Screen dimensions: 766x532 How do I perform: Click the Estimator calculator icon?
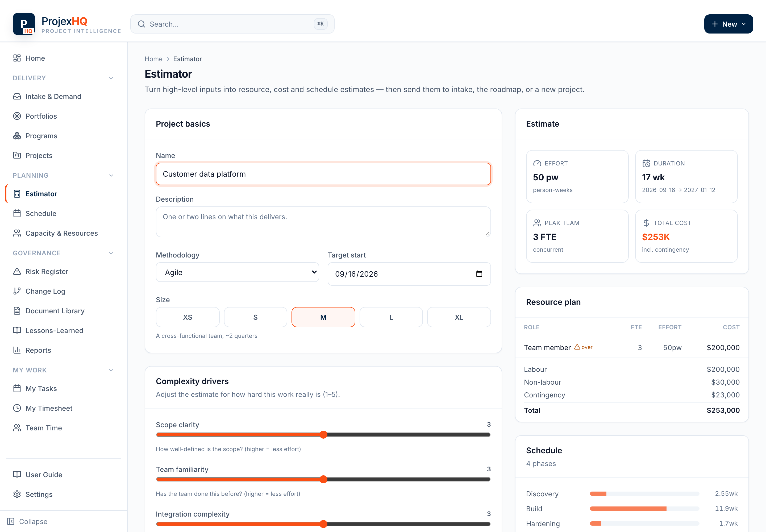pos(17,194)
